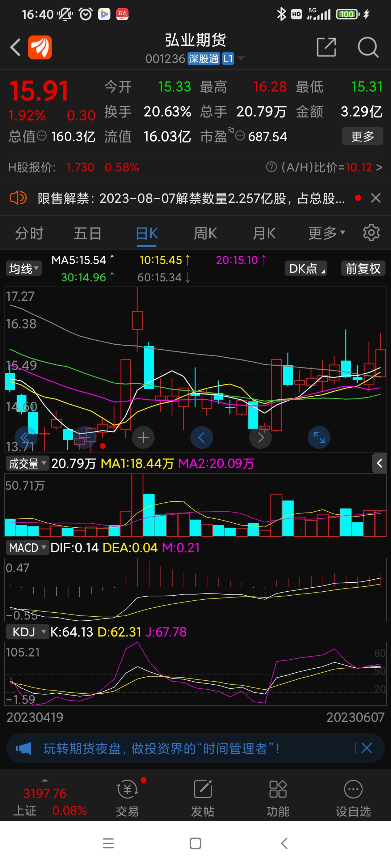
Task: Open the 成交量 indicator dropdown
Action: click(28, 463)
